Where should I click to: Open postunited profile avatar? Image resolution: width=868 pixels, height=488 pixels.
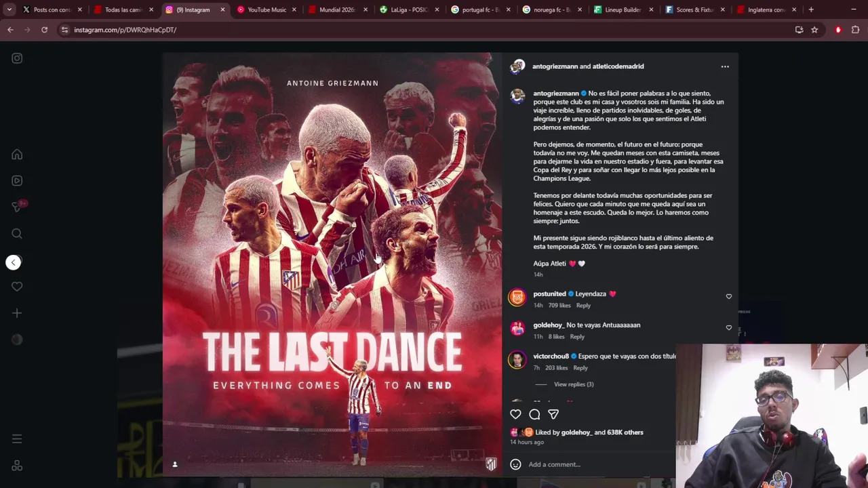click(517, 297)
